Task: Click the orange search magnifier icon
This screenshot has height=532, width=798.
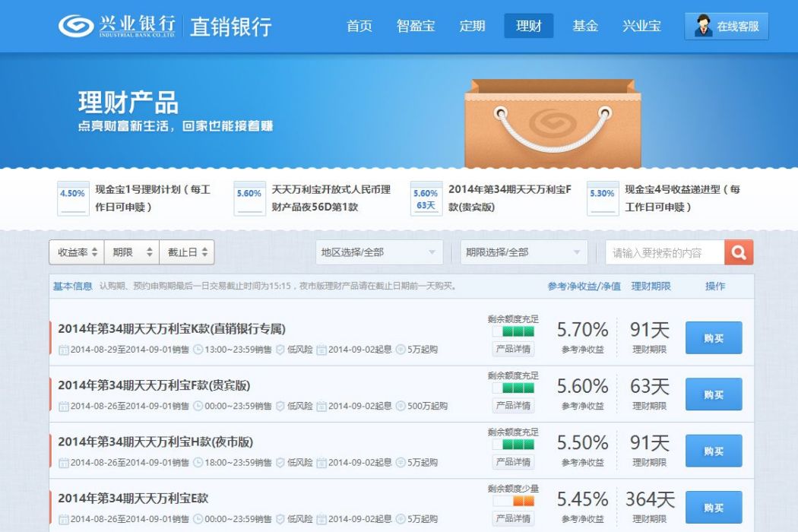Action: (739, 252)
